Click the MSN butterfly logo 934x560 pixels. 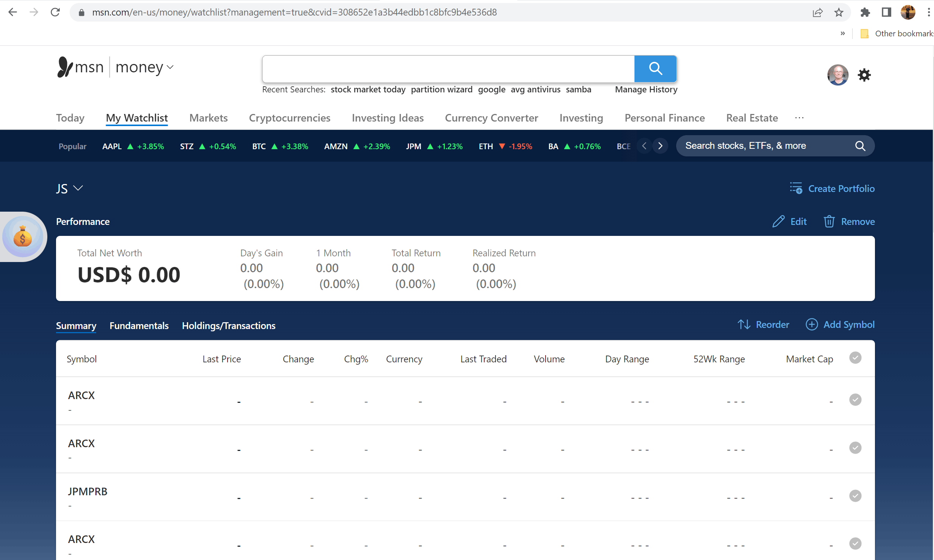point(65,67)
